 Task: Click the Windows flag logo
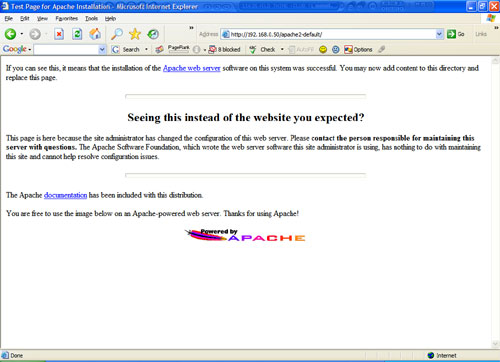click(x=491, y=18)
